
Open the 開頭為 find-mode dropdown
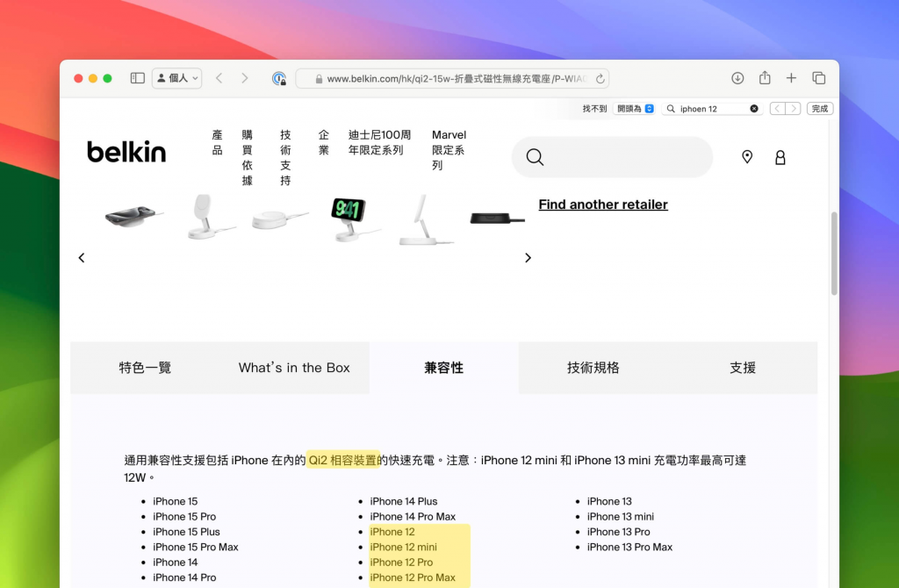pyautogui.click(x=635, y=108)
